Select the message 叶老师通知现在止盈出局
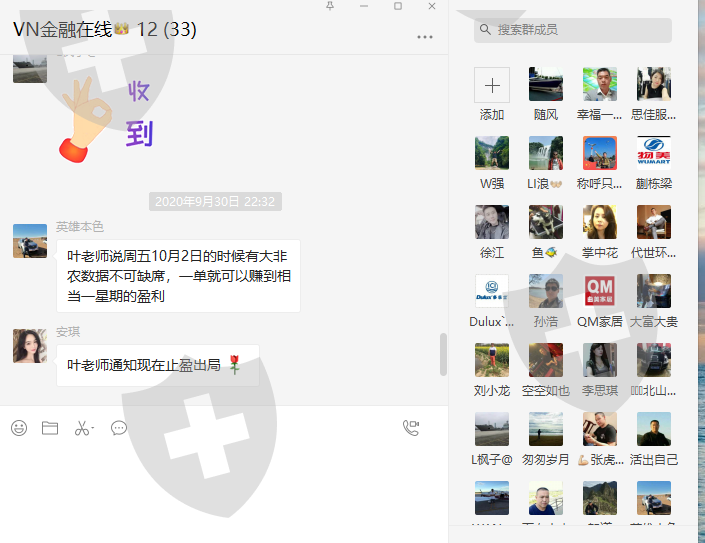The image size is (705, 543). [158, 365]
